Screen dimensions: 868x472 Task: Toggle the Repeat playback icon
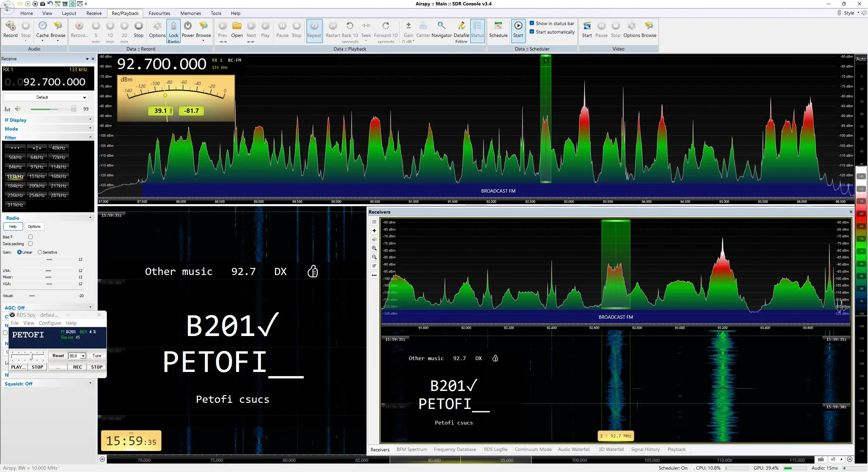(314, 26)
